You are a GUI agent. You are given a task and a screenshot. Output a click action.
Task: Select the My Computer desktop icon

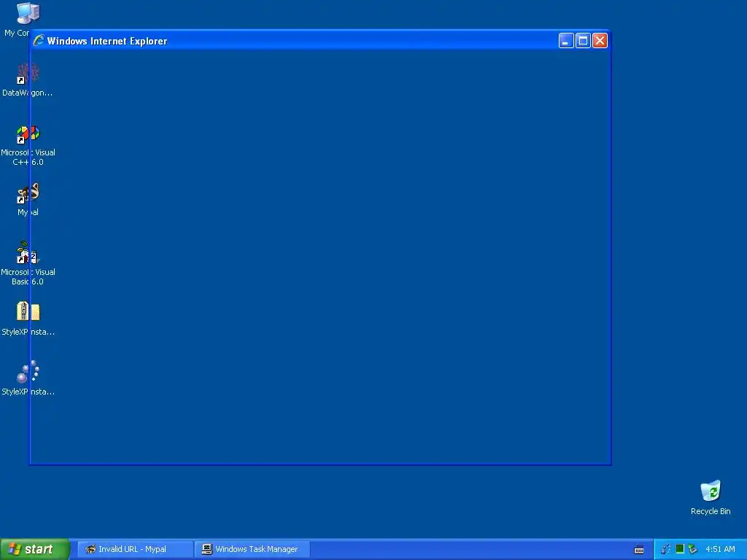[28, 13]
